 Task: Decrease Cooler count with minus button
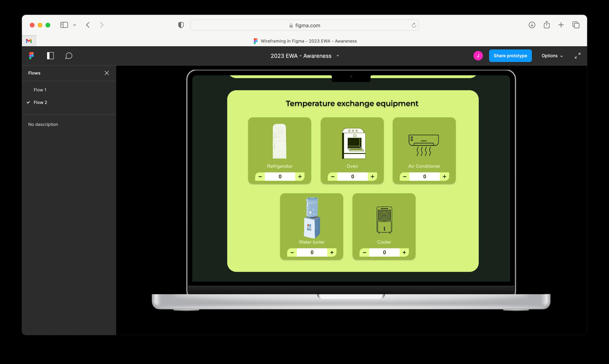pyautogui.click(x=365, y=252)
